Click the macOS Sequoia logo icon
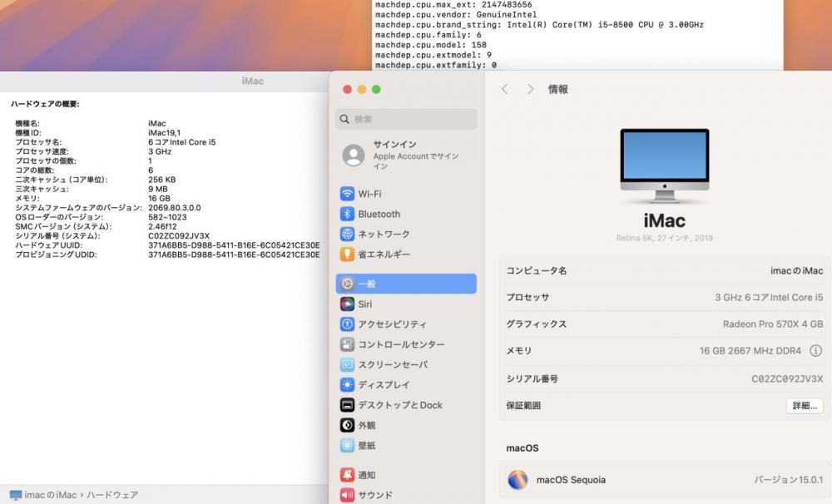Viewport: 832px width, 504px height. [x=518, y=480]
